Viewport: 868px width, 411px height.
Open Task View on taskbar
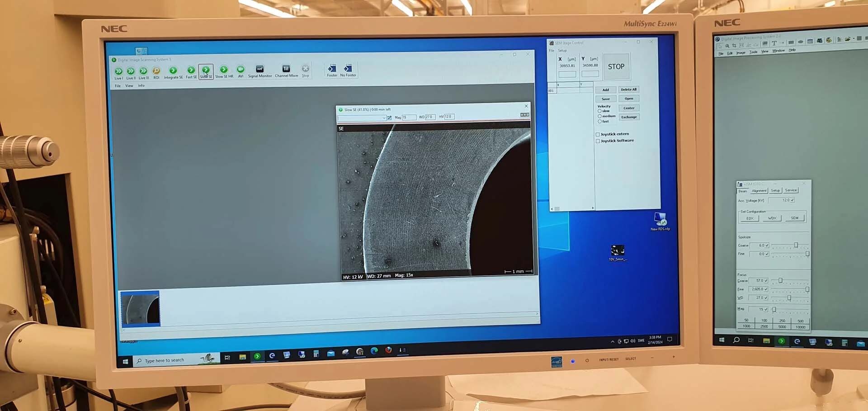227,357
